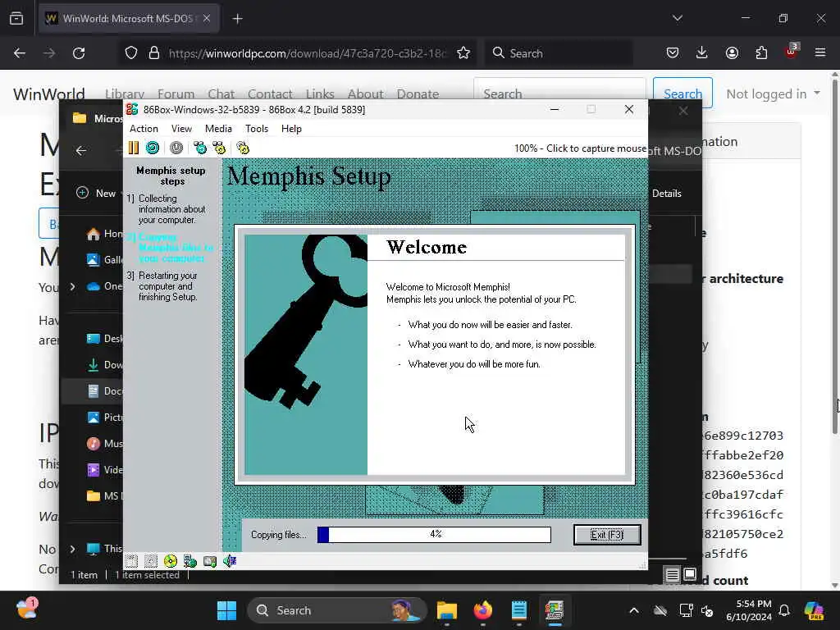Click '100% - Click to capture mouse' status text

click(x=580, y=148)
